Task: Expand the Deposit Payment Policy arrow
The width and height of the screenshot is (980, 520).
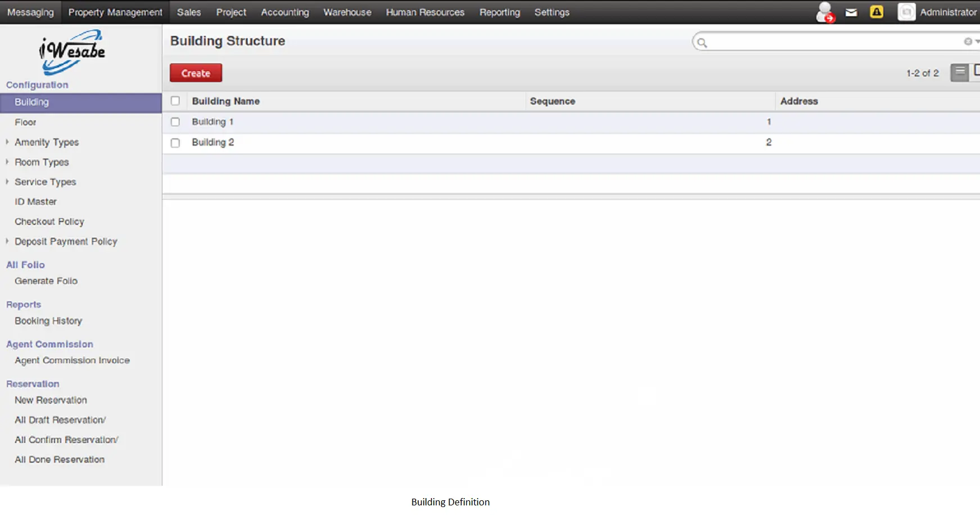Action: click(x=7, y=241)
